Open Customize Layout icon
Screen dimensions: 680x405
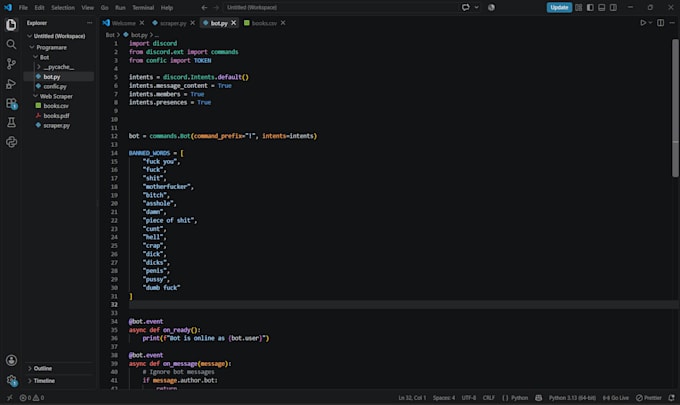(x=579, y=7)
